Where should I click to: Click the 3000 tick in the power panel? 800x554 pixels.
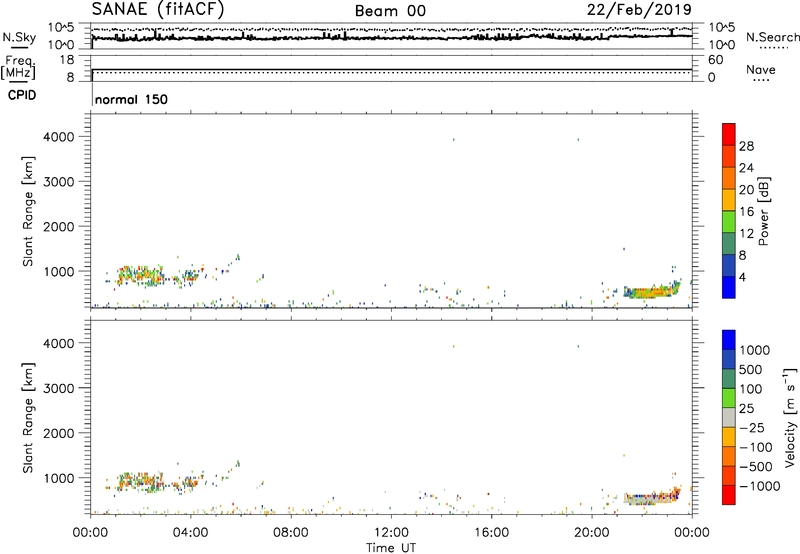[59, 182]
